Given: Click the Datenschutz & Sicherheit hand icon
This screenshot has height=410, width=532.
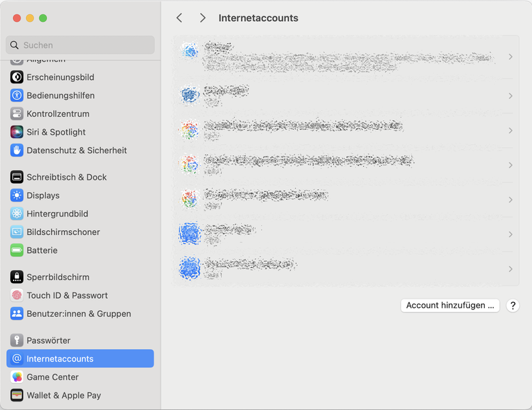Looking at the screenshot, I should (x=17, y=150).
